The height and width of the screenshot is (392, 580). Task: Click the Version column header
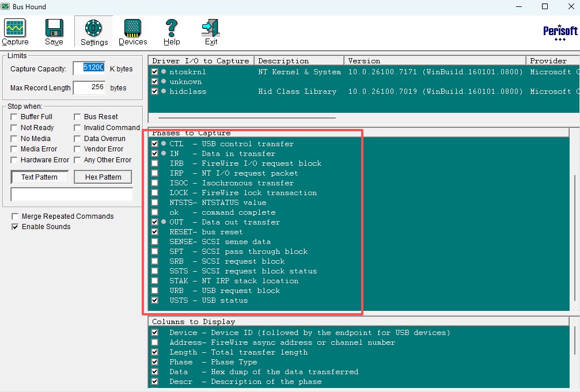tap(435, 61)
